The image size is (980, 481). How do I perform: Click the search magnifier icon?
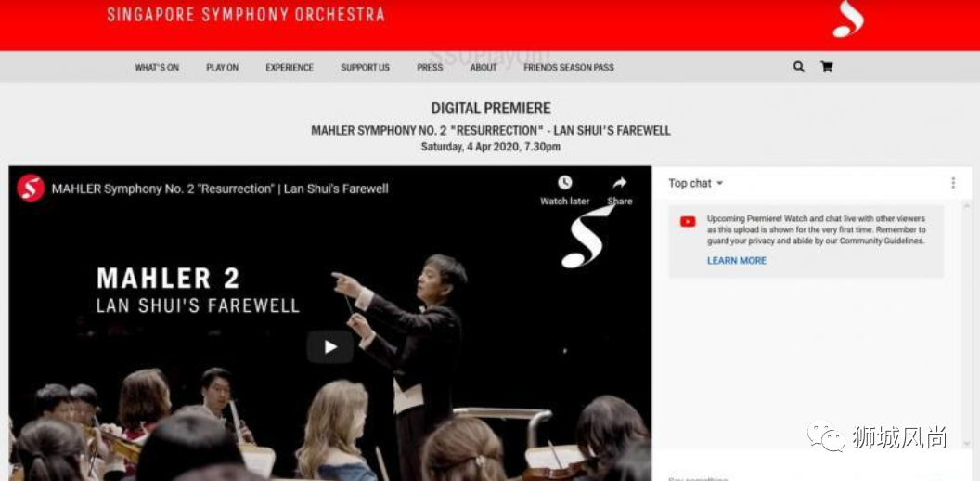[x=799, y=67]
